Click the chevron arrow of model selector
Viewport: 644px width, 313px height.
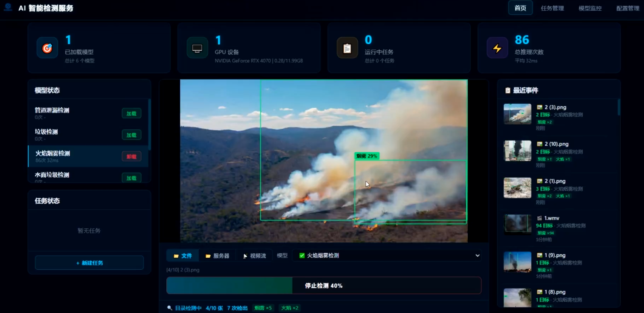point(477,255)
